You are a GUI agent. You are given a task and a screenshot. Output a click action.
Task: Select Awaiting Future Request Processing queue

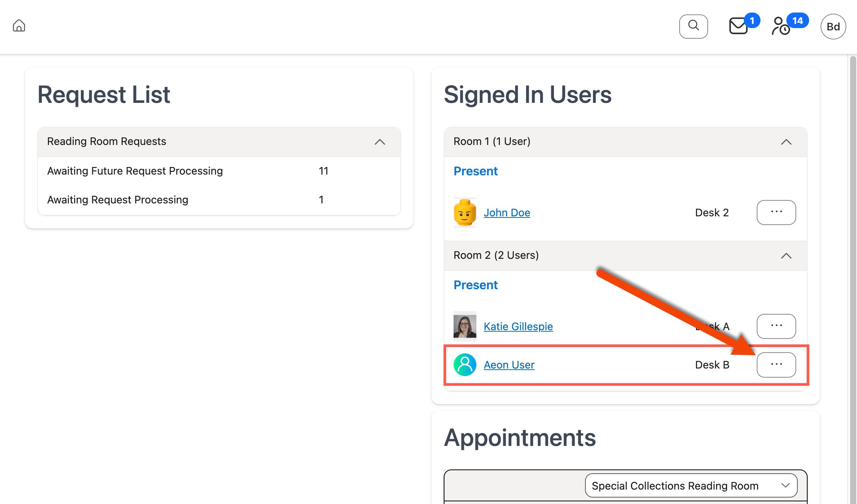[135, 171]
